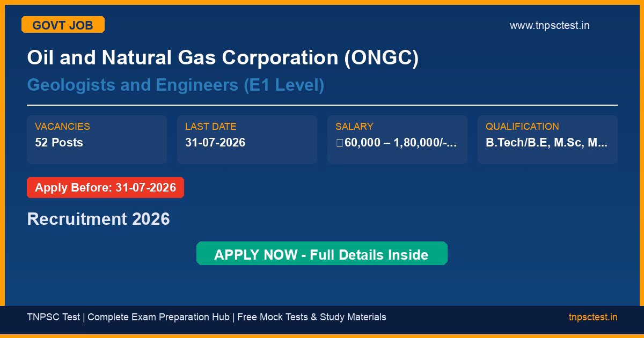Screen dimensions: 644x338
Task: Click the VACANCIES label
Action: pyautogui.click(x=62, y=127)
